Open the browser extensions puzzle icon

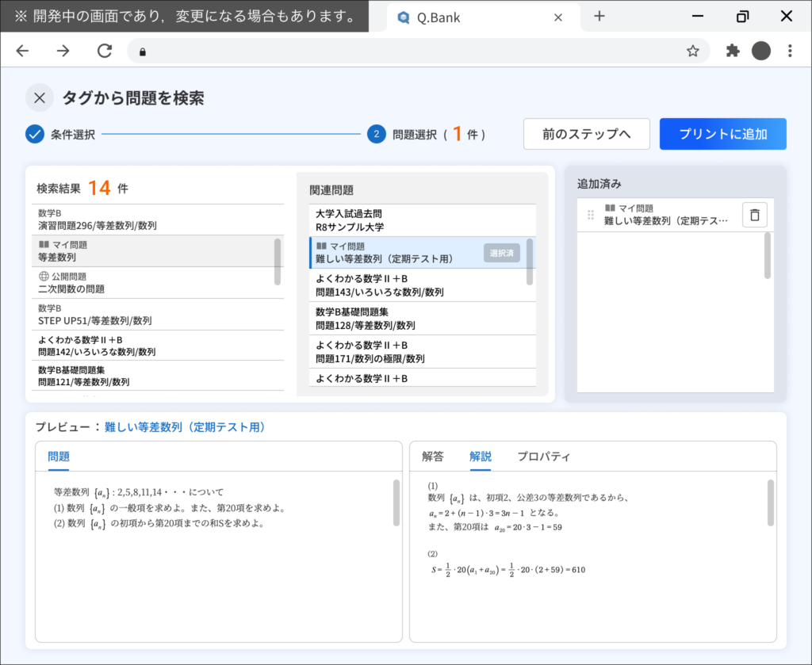tap(731, 50)
